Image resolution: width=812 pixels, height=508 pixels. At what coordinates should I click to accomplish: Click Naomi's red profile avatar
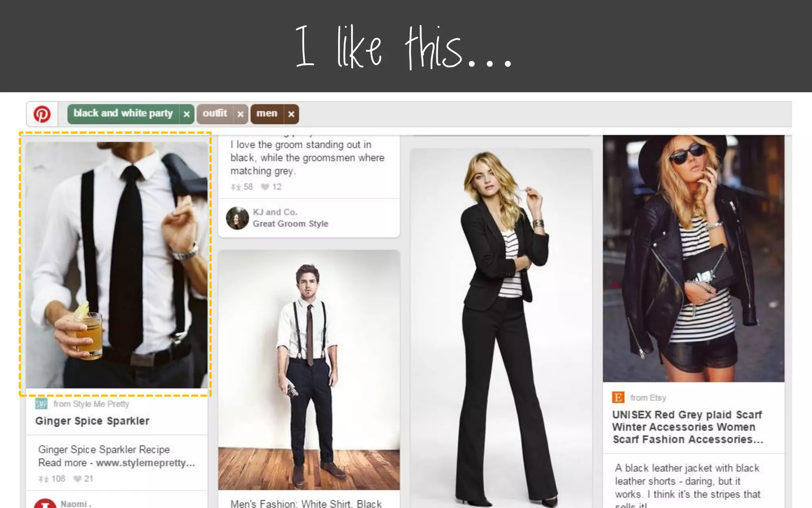coord(45,504)
